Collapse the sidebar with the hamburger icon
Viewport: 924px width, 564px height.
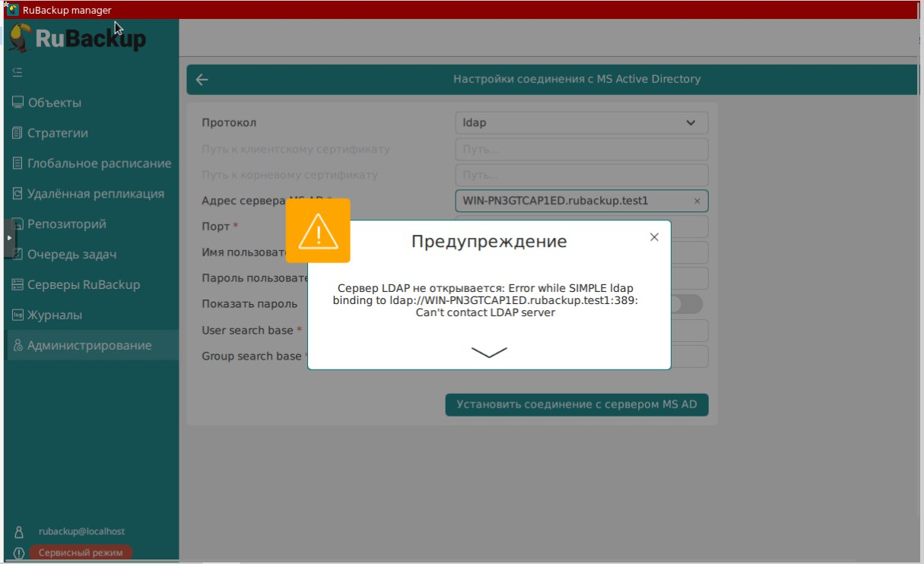[17, 73]
